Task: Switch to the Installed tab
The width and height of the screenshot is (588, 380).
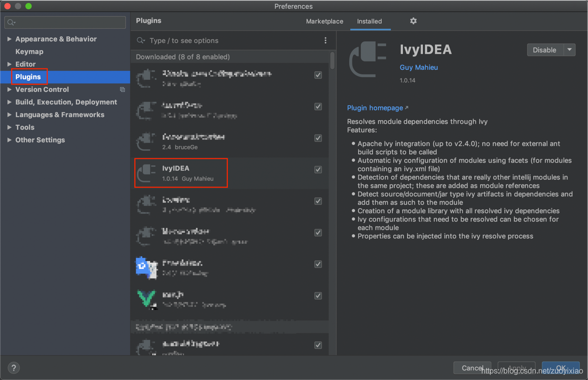Action: pos(369,21)
